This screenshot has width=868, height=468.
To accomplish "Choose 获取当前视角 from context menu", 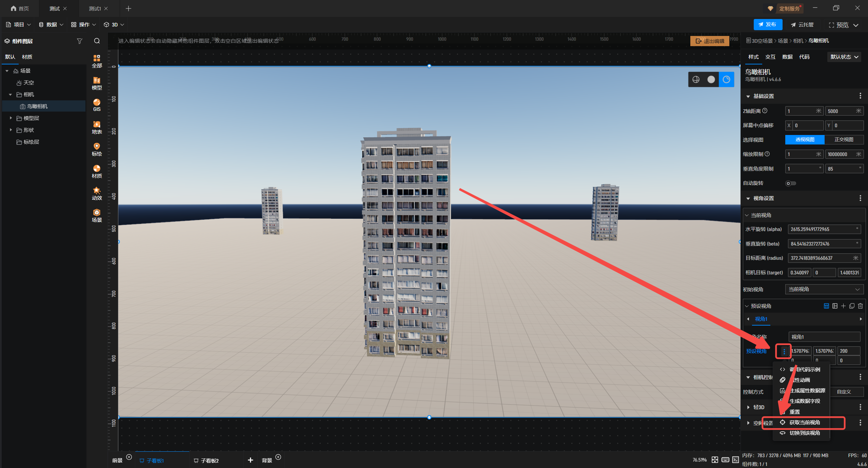I will point(804,422).
